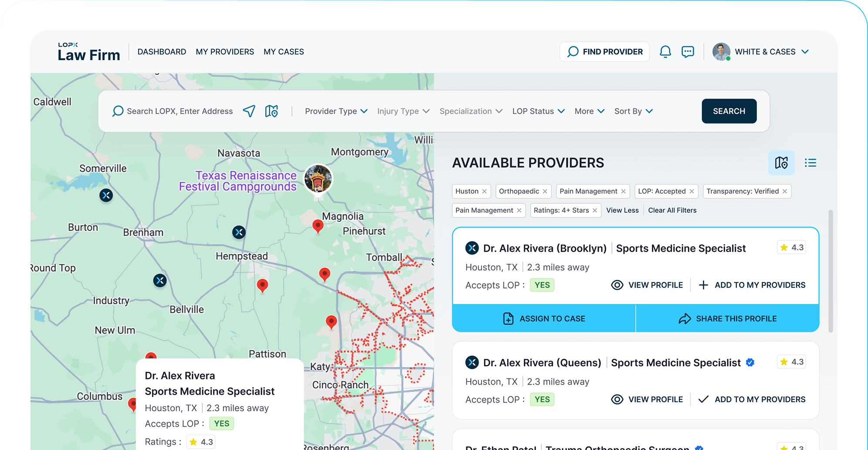This screenshot has height=450, width=868.
Task: Click the plus icon to add Brooklyn provider
Action: coord(703,285)
